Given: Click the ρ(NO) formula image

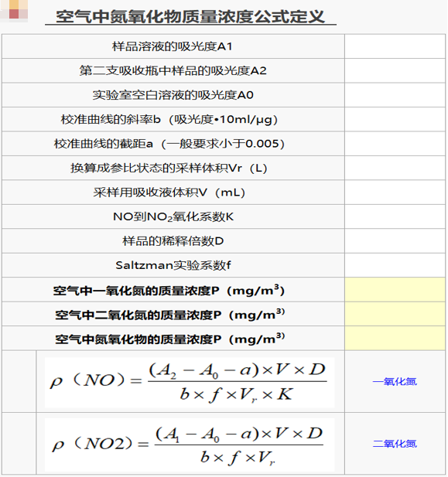Looking at the screenshot, I should pos(190,383).
